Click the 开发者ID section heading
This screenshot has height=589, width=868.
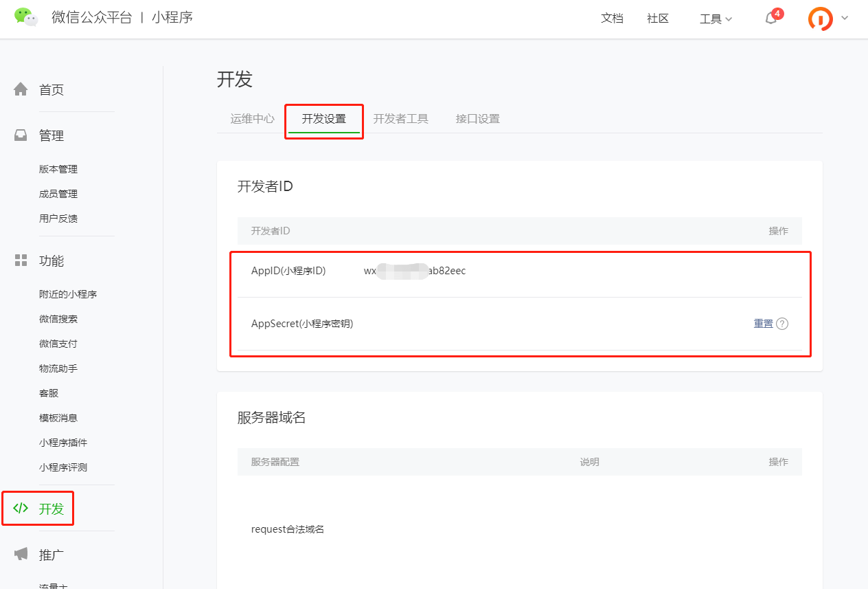pyautogui.click(x=265, y=186)
